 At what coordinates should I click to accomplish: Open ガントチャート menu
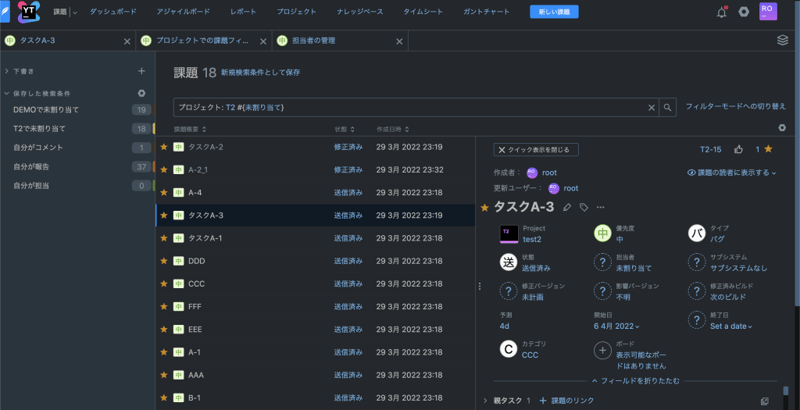(x=486, y=12)
